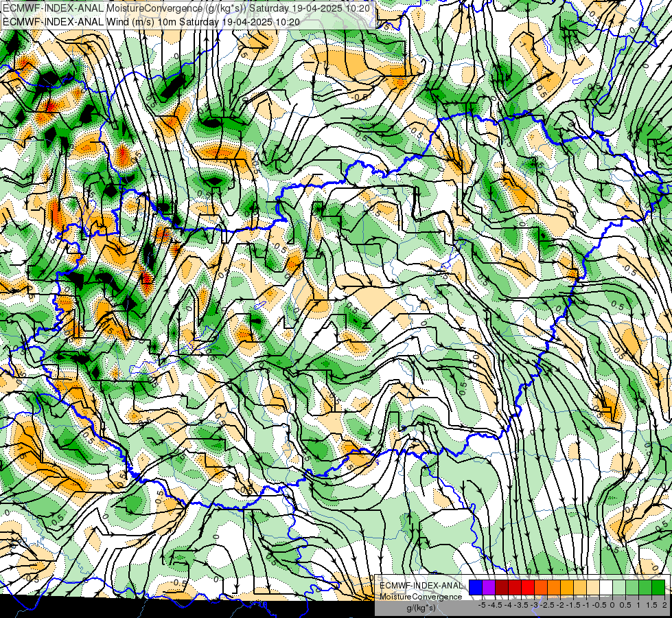
Task: Click the blue legend swatch
Action: pos(476,588)
